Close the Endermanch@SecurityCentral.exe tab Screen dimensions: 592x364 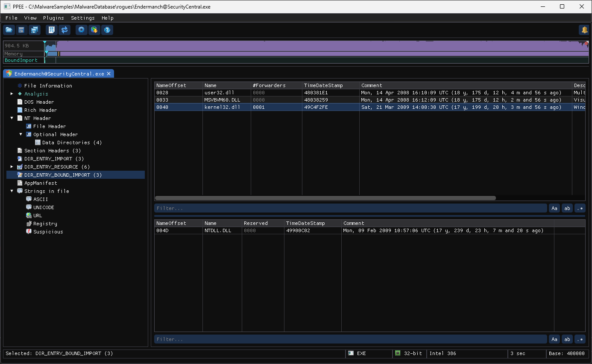pos(108,74)
